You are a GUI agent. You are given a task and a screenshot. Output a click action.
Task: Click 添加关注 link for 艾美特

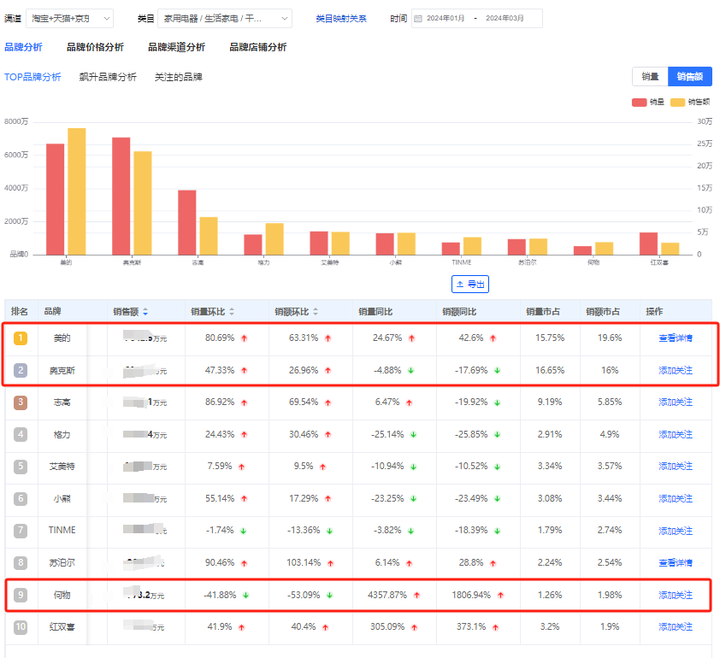coord(675,467)
